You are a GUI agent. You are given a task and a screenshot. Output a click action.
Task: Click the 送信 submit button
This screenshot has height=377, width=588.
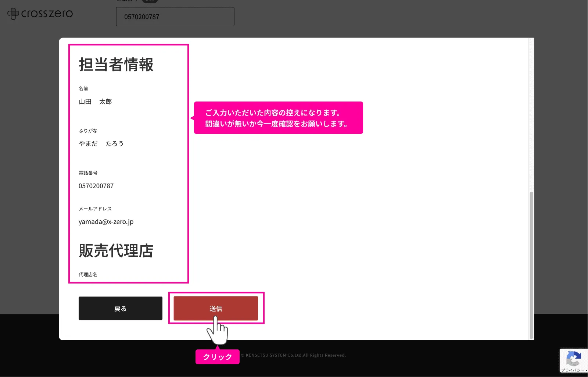tap(216, 308)
